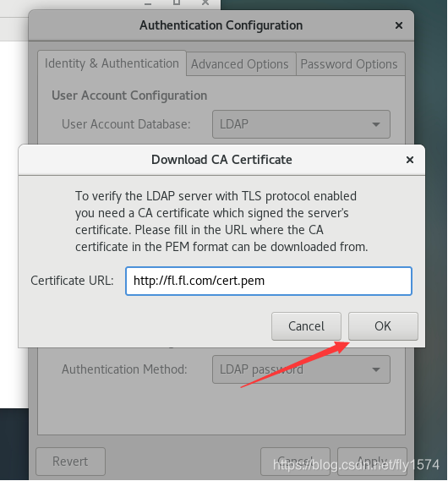The height and width of the screenshot is (481, 448).
Task: Apply the authentication configuration changes
Action: tap(372, 462)
